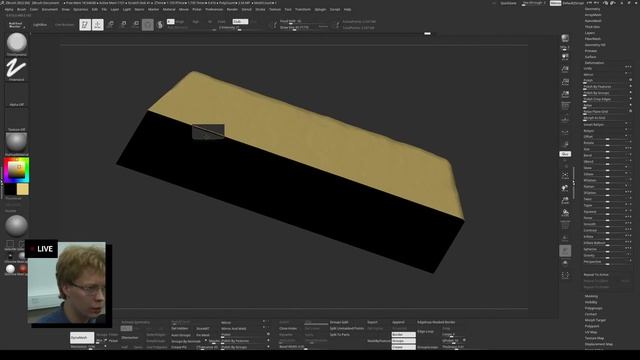
Task: Click the SPix icon on right shelf
Action: click(x=565, y=48)
